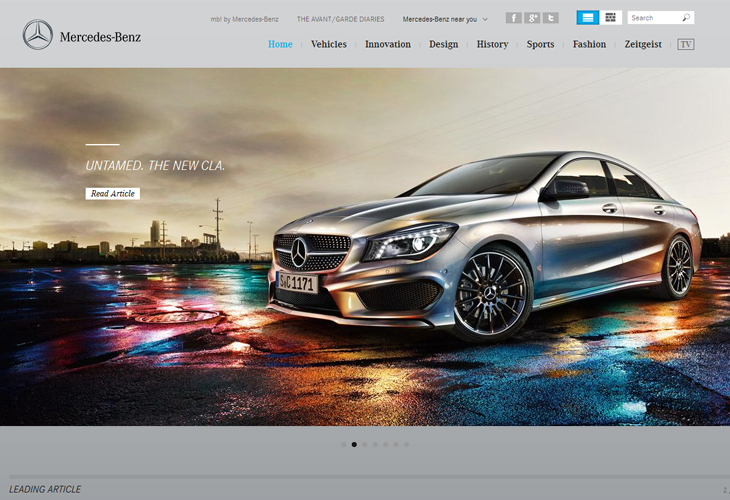Open the TV section icon

point(685,44)
